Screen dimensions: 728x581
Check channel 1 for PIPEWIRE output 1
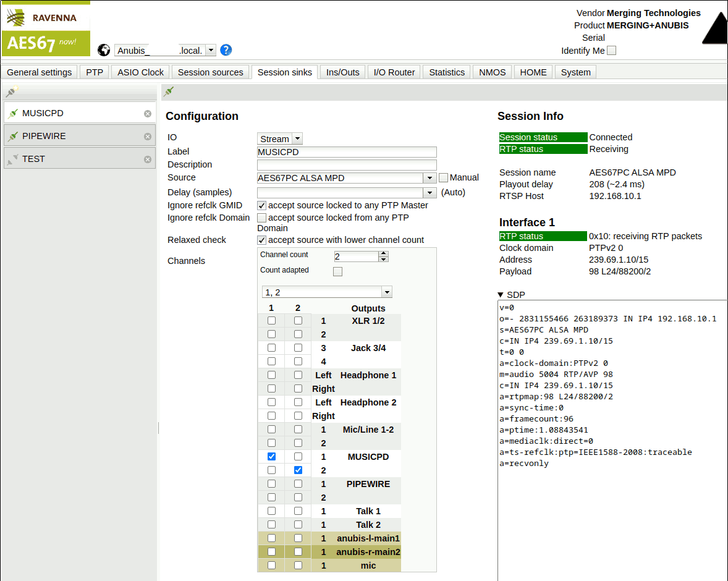[x=271, y=483]
